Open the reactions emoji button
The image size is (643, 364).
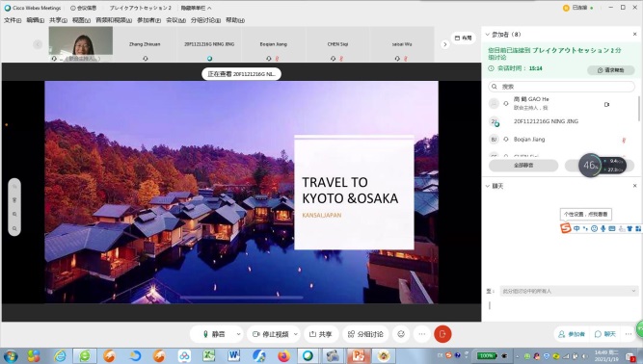pyautogui.click(x=401, y=334)
